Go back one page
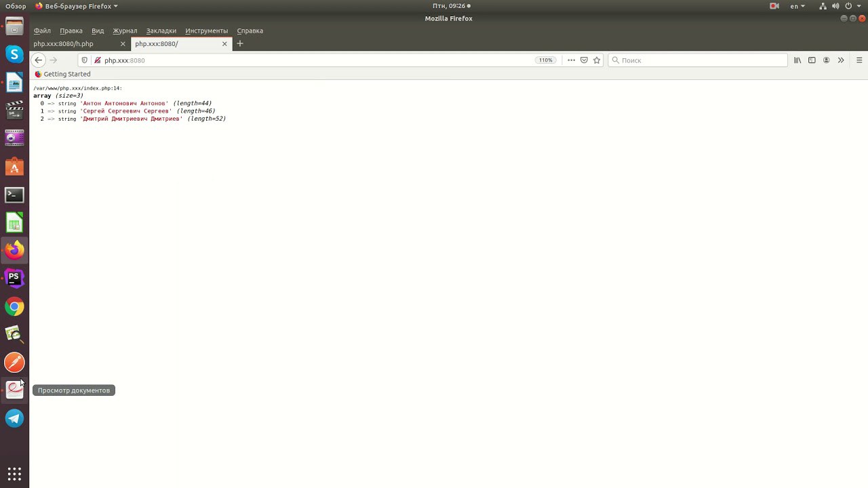Image resolution: width=868 pixels, height=488 pixels. 39,60
